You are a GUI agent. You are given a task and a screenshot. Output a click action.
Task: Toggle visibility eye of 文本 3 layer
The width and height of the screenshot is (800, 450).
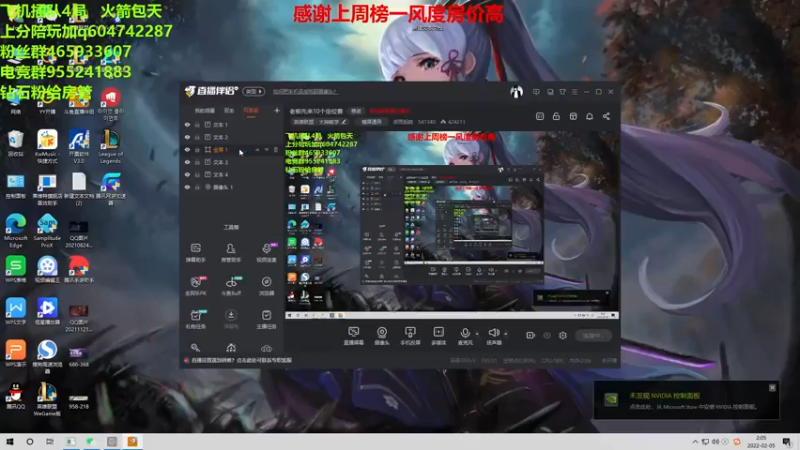(x=187, y=162)
